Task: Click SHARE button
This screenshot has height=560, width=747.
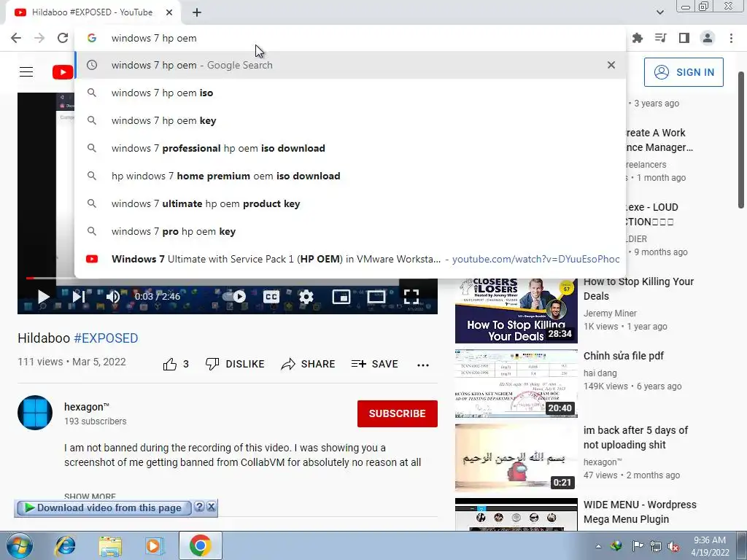Action: pos(308,365)
